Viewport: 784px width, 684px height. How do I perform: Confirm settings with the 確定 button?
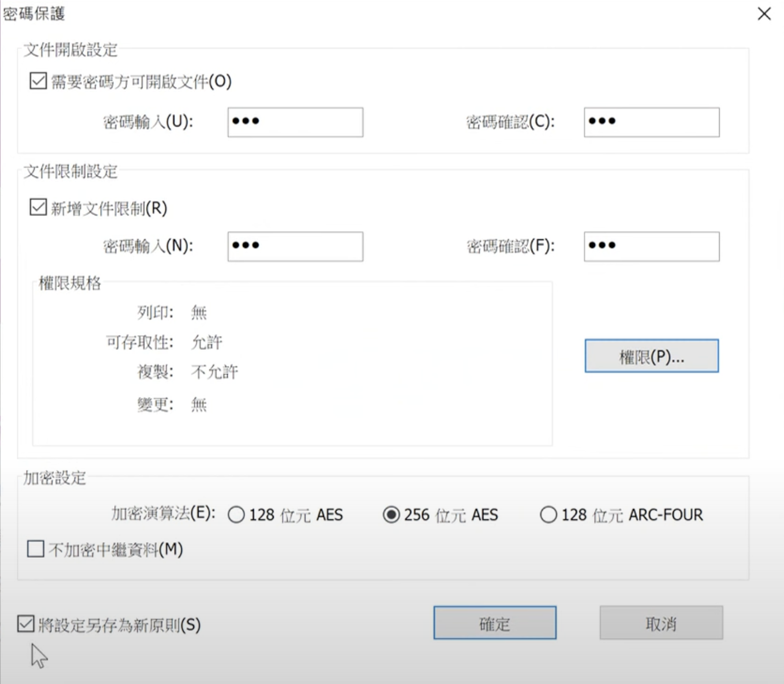click(495, 623)
